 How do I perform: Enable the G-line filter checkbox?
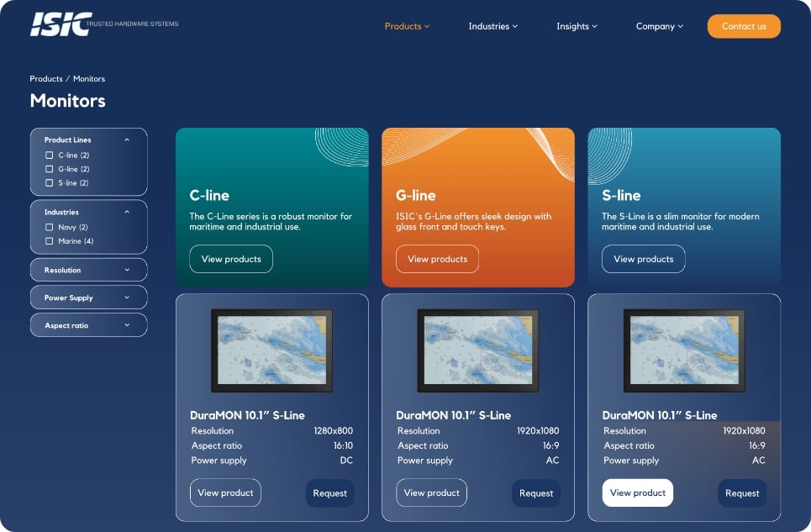point(49,169)
